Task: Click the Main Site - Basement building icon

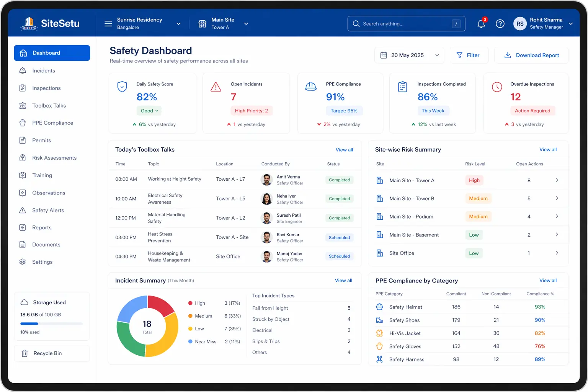Action: coord(380,235)
